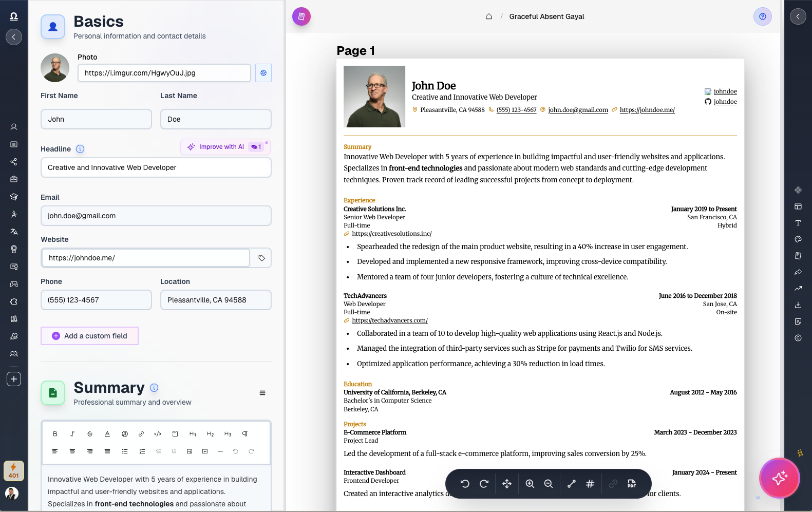The height and width of the screenshot is (512, 812).
Task: Justify summary text
Action: [107, 451]
